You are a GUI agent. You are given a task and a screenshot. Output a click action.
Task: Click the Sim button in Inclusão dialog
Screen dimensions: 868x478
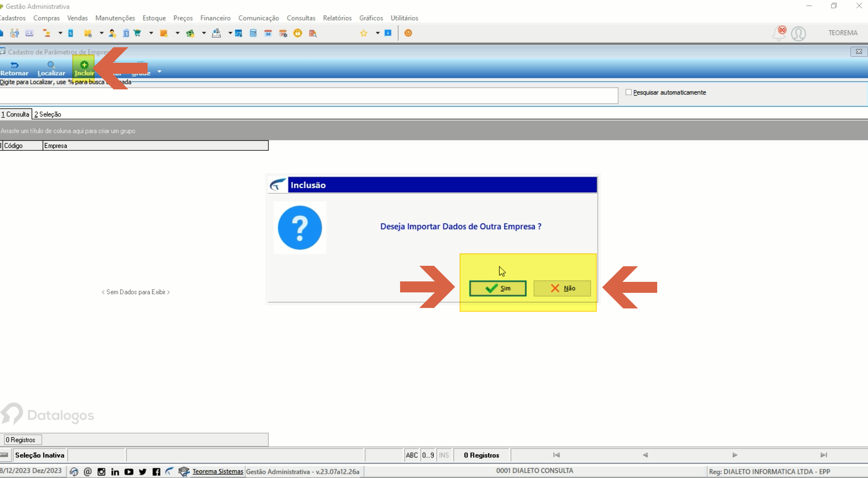tap(498, 288)
